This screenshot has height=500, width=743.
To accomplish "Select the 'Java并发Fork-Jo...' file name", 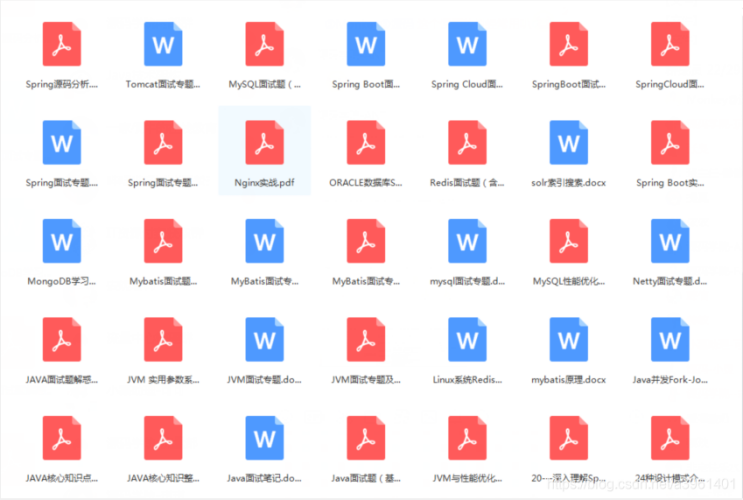I will click(670, 380).
